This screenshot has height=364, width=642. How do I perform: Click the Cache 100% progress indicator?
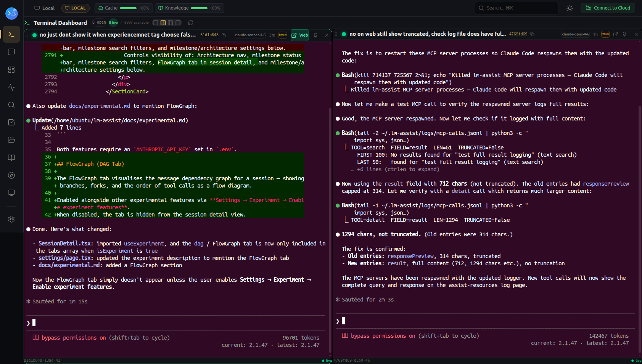[x=124, y=8]
